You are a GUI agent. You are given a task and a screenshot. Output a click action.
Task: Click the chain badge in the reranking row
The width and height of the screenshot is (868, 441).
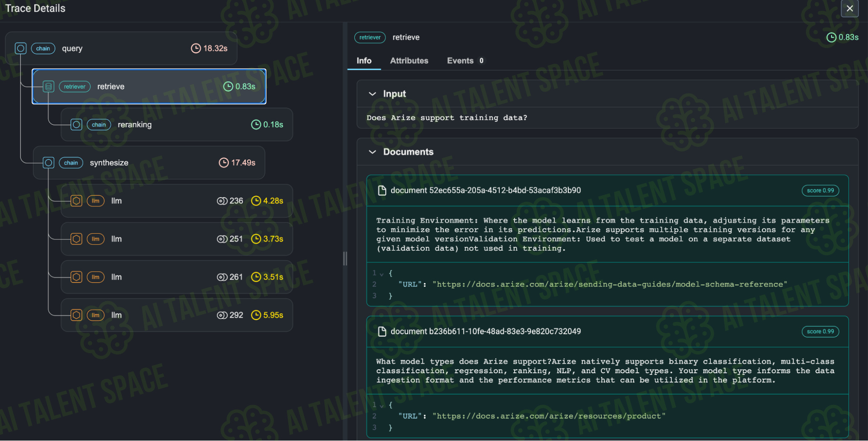pos(99,125)
